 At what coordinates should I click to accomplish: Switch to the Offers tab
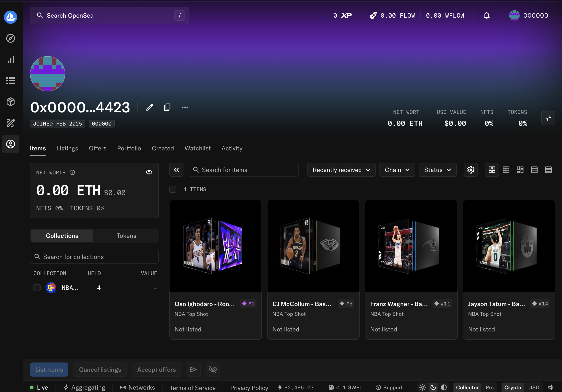coord(98,148)
